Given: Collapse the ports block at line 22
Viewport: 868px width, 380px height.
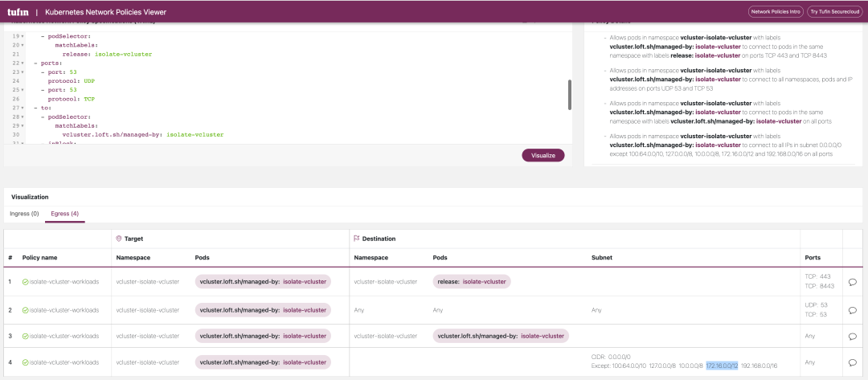Looking at the screenshot, I should point(23,63).
